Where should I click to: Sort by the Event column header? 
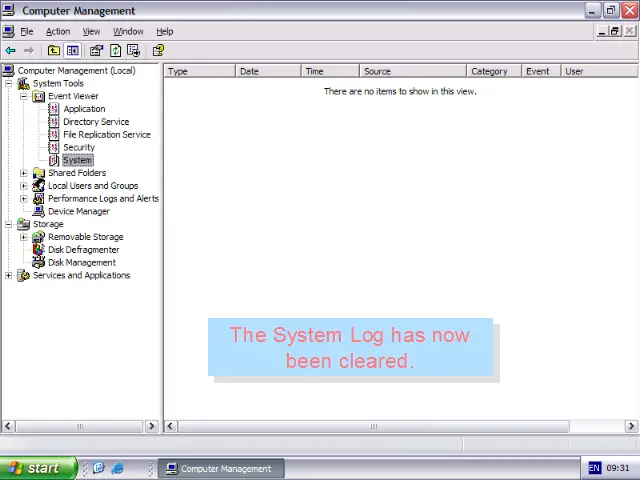point(541,71)
